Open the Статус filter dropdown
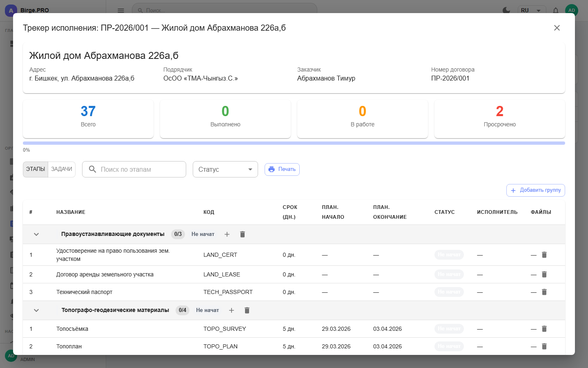This screenshot has height=368, width=588. coord(225,169)
